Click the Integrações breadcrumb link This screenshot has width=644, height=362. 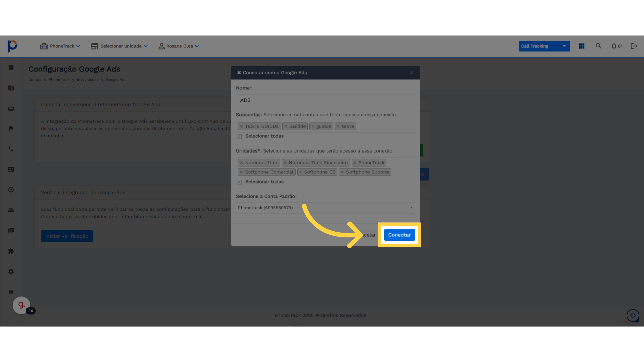tap(88, 80)
